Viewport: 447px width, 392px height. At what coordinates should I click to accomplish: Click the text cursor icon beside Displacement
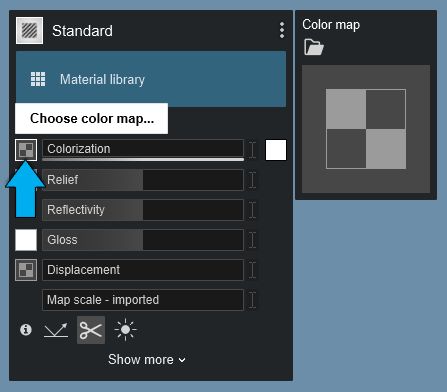253,270
